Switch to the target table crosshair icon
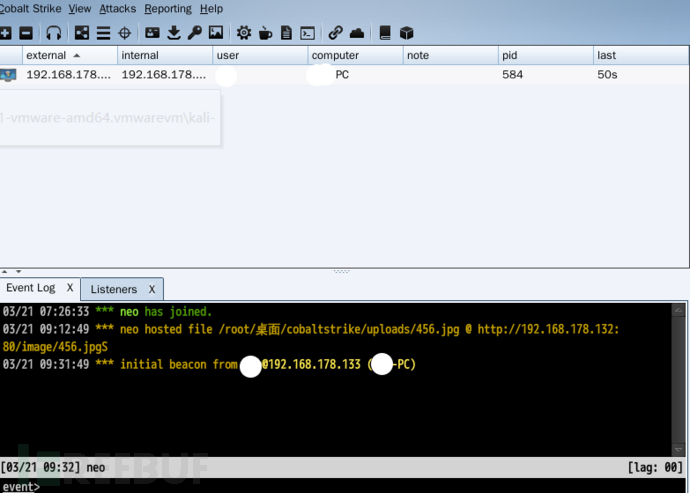Viewport: 690px width, 493px height. click(125, 33)
